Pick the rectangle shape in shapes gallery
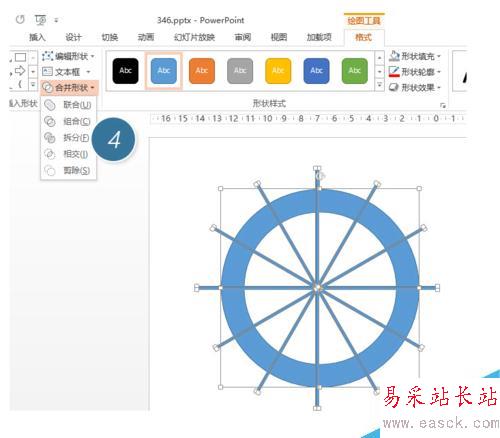Viewport: 500px width, 438px height. pyautogui.click(x=21, y=57)
